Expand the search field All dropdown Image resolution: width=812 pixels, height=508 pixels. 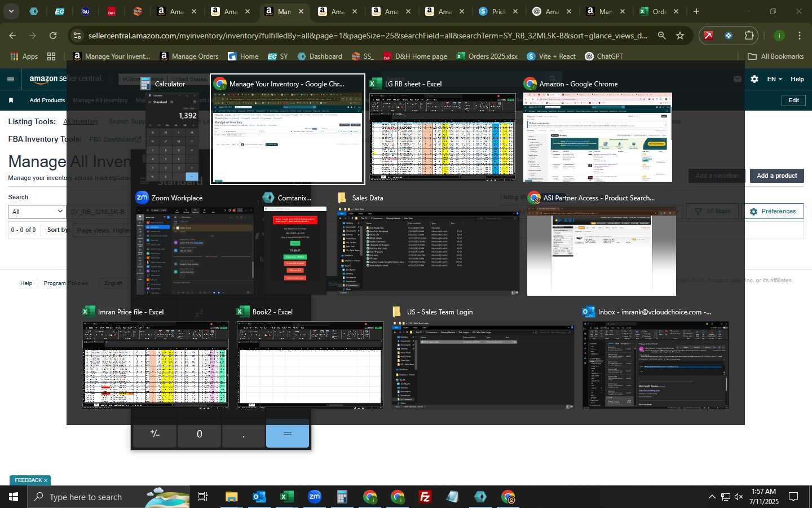pyautogui.click(x=37, y=212)
